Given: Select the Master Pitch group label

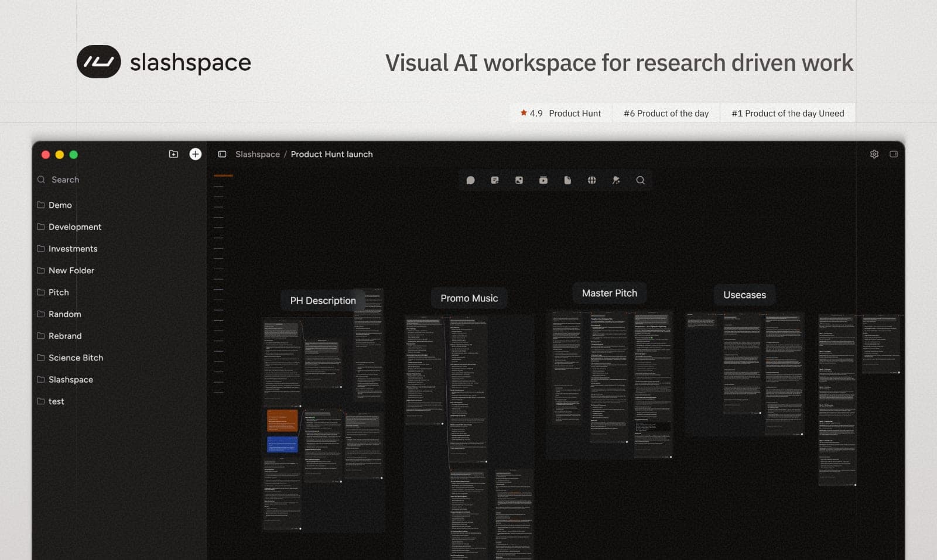Looking at the screenshot, I should pos(610,293).
